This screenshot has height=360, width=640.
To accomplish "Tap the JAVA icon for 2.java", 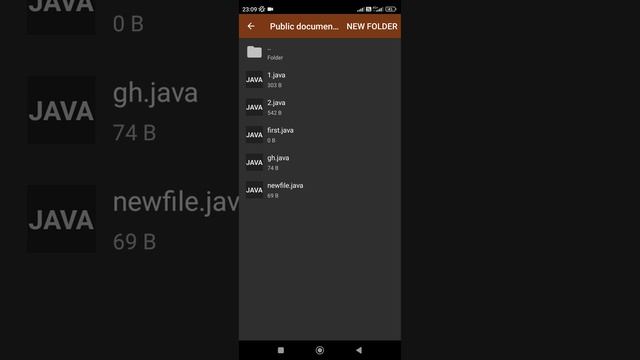I will click(254, 107).
